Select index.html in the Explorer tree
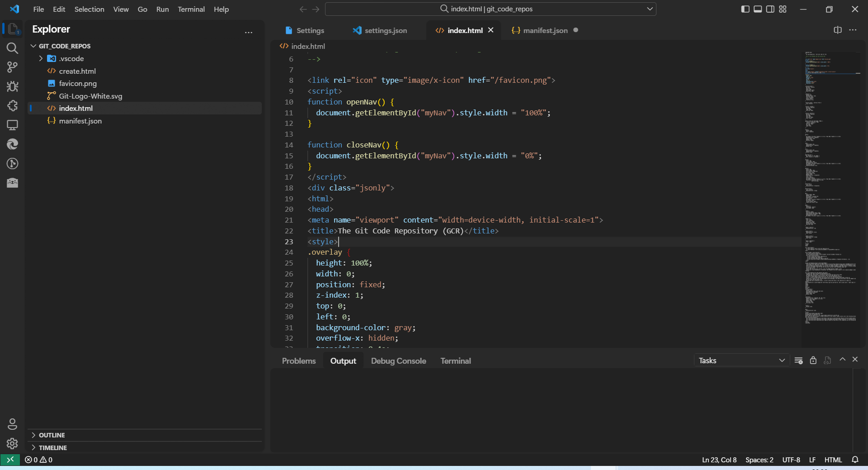The height and width of the screenshot is (470, 868). point(145,108)
